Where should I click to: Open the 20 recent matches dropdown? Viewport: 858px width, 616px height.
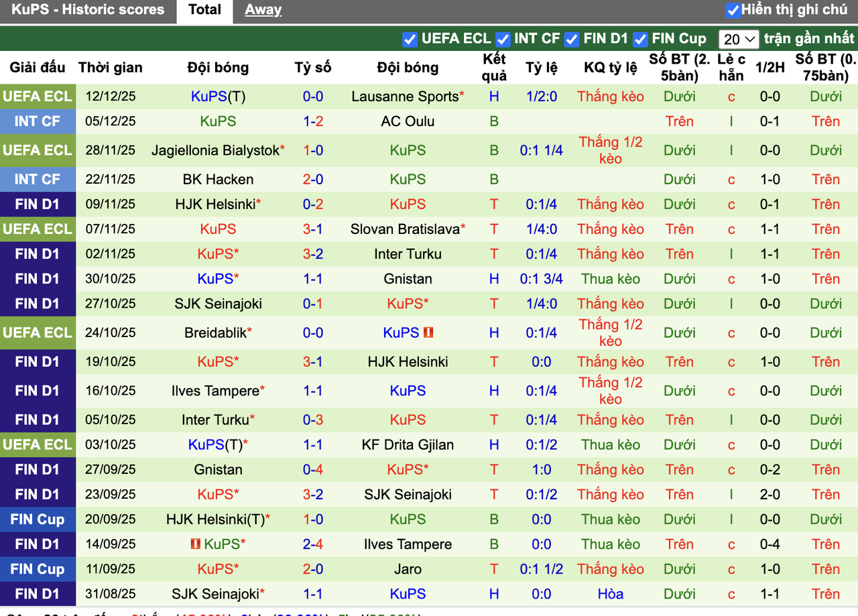pyautogui.click(x=738, y=39)
